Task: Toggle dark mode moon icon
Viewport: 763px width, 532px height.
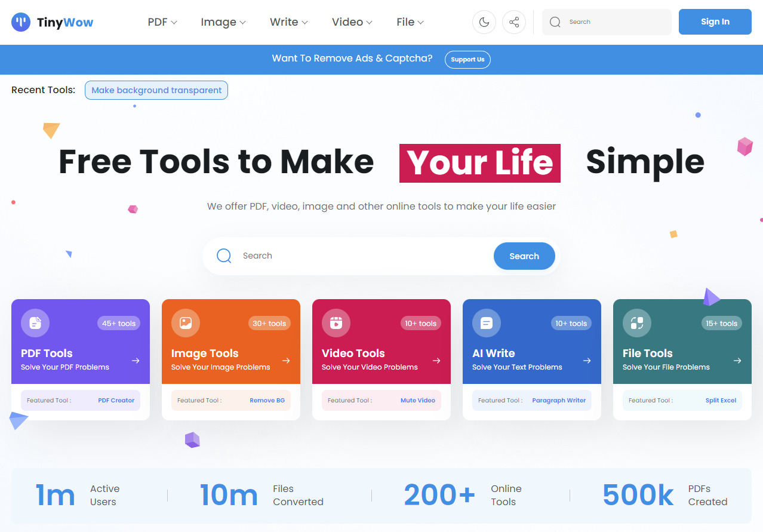Action: (x=484, y=22)
